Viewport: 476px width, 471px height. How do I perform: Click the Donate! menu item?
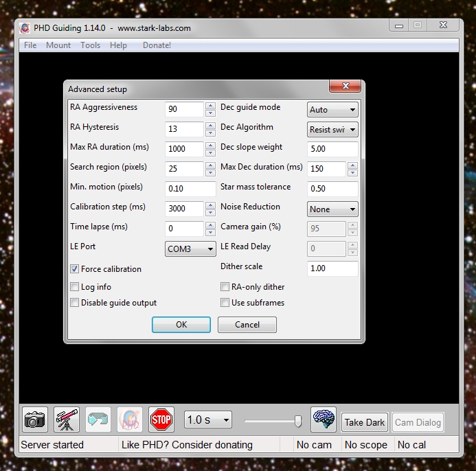(157, 45)
